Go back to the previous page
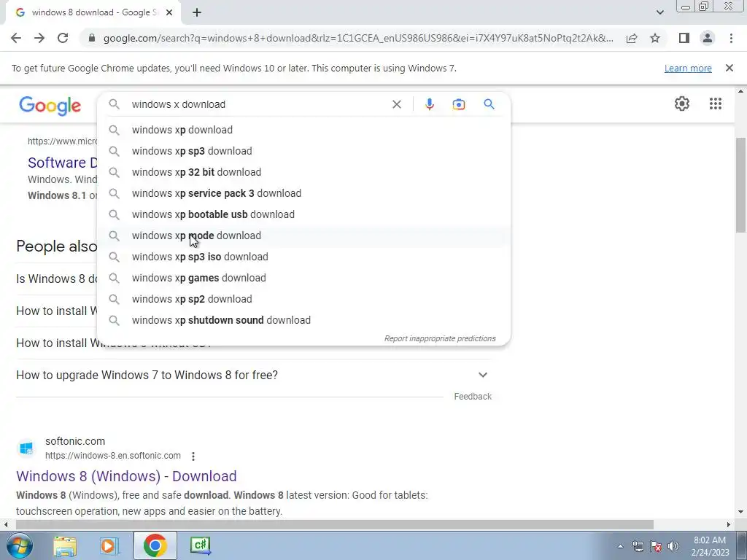The width and height of the screenshot is (747, 560). click(x=16, y=38)
